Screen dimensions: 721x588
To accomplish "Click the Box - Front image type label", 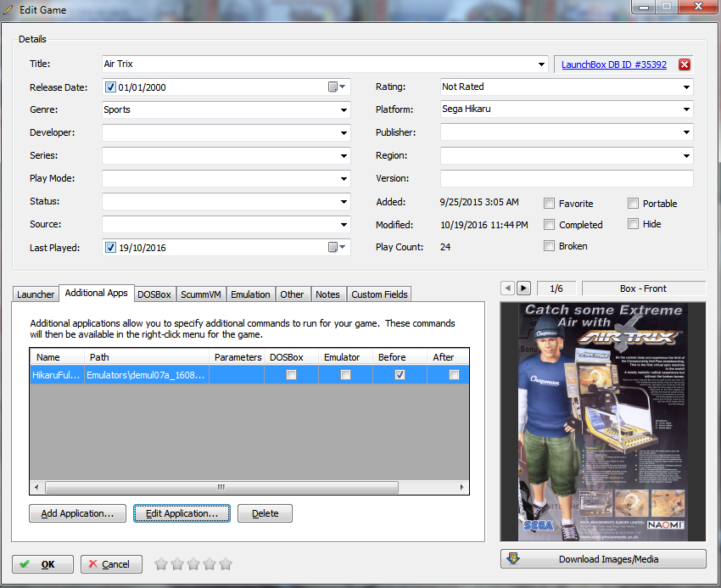I will coord(643,288).
